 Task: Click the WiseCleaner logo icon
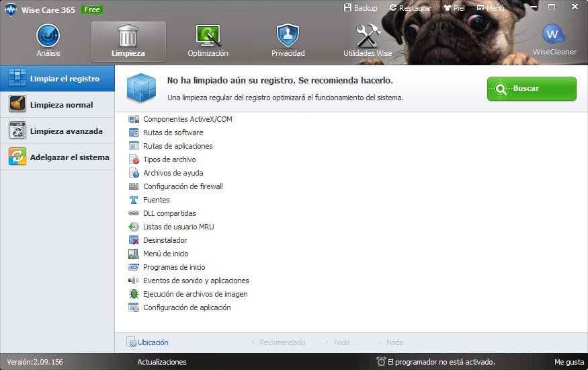(x=554, y=34)
